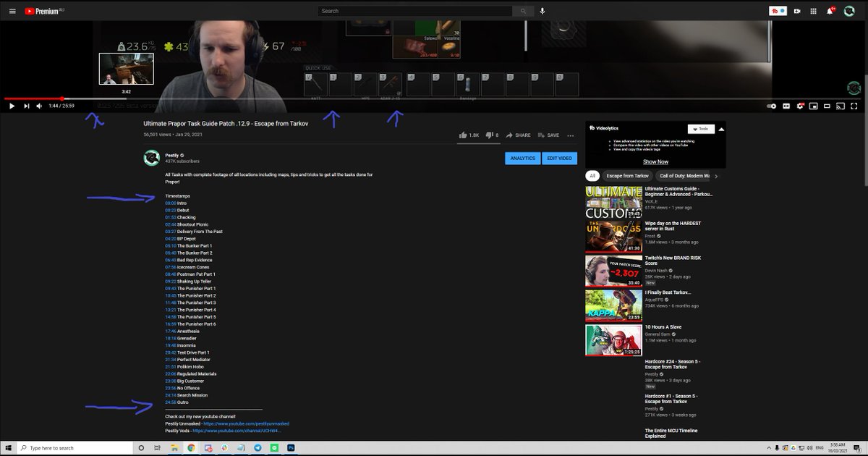The image size is (868, 456).
Task: Open 10 Hours A Slave thumbnail
Action: pos(613,339)
